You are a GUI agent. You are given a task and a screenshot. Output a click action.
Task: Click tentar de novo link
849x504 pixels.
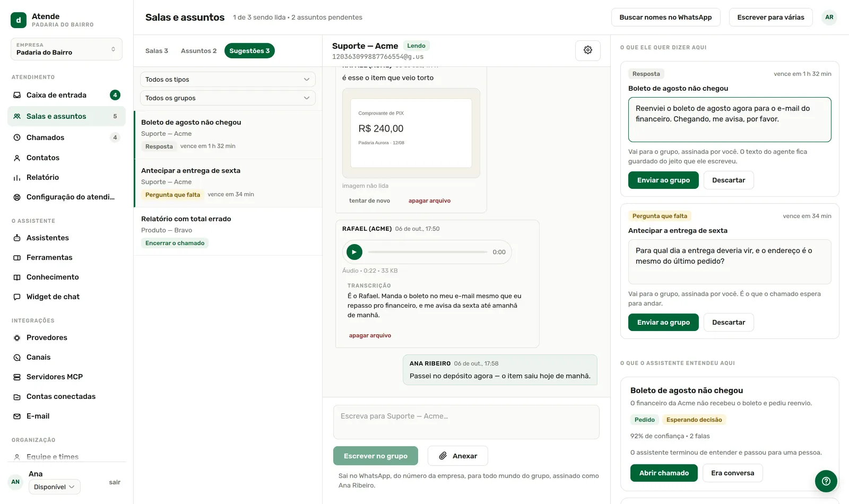click(x=369, y=201)
